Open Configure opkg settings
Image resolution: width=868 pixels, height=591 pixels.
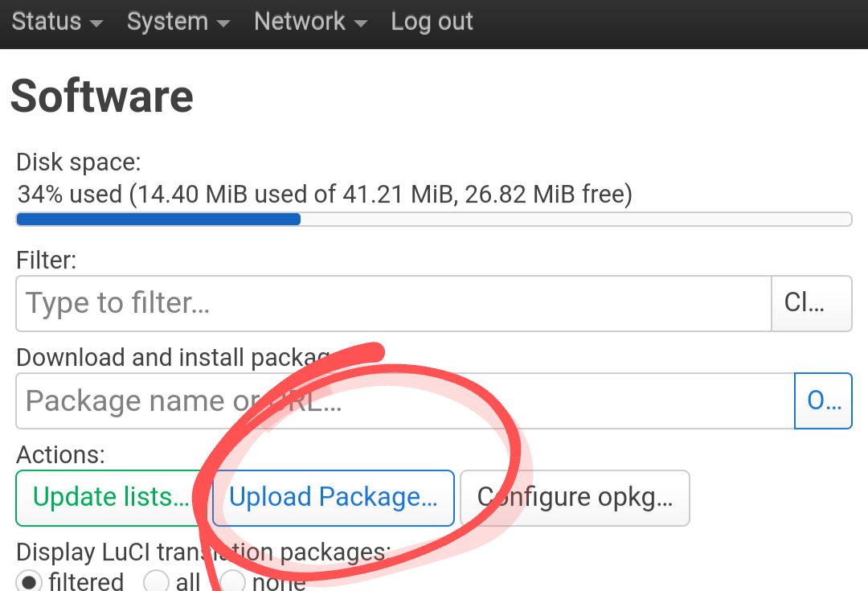[x=575, y=498]
